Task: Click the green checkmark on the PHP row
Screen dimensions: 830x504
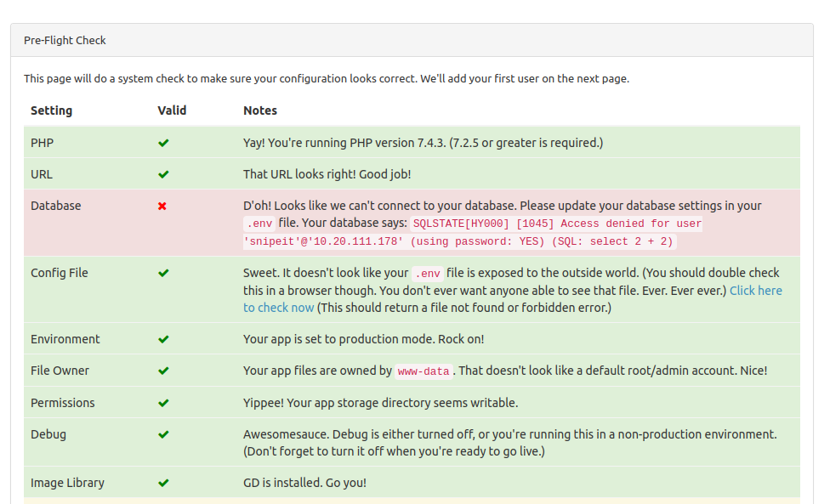Action: tap(163, 143)
